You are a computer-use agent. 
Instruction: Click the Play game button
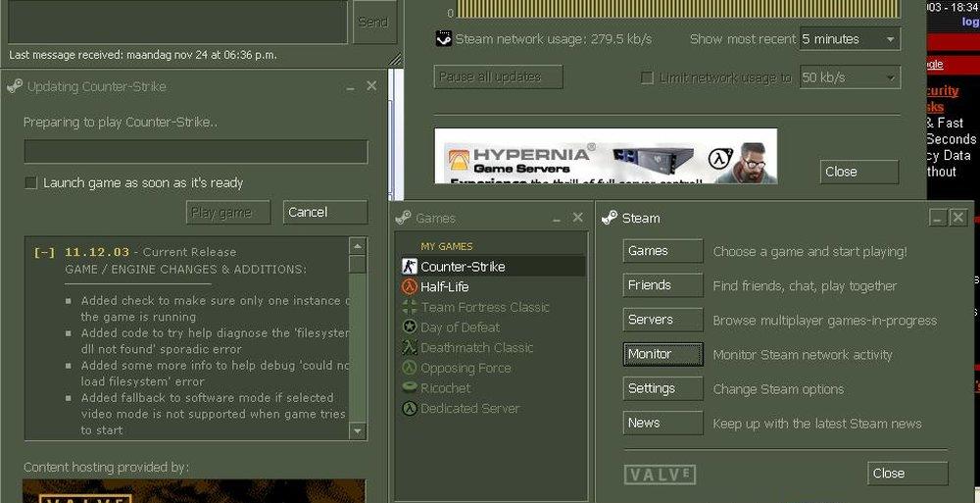[x=228, y=212]
